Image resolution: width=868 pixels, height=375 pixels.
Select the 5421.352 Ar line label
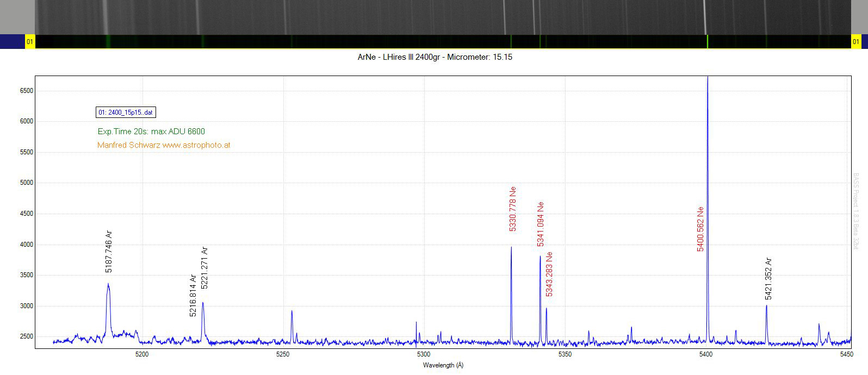tap(768, 279)
